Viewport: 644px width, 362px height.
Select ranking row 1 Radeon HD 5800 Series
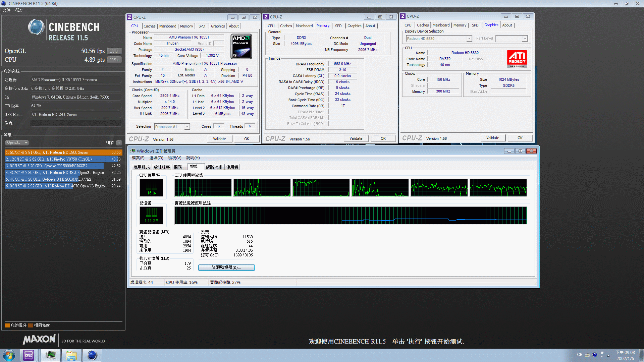coord(63,152)
